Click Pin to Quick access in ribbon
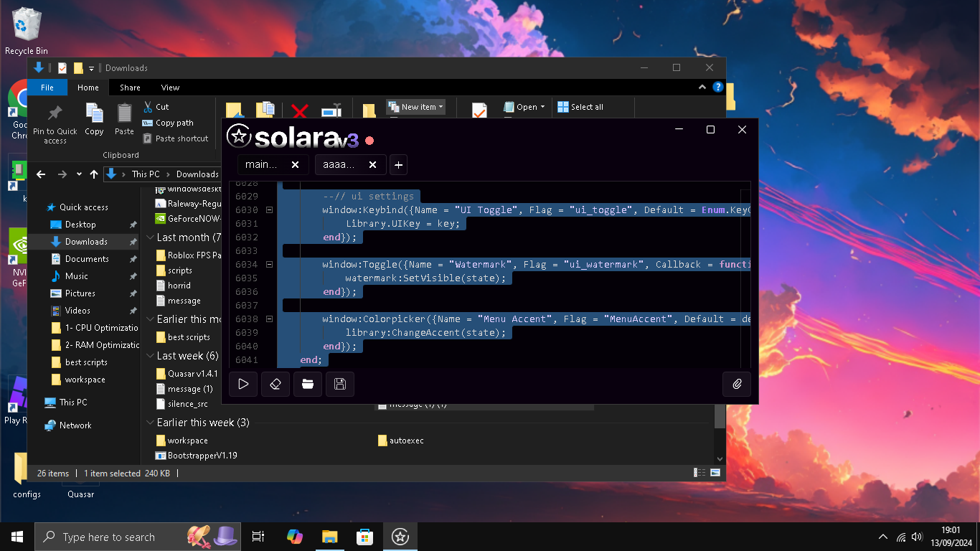Viewport: 980px width, 551px height. [55, 124]
